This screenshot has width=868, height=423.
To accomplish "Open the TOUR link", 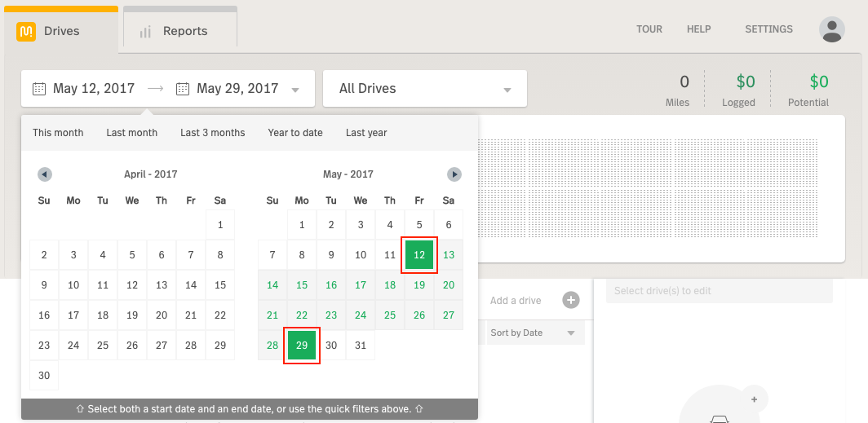I will pyautogui.click(x=649, y=29).
